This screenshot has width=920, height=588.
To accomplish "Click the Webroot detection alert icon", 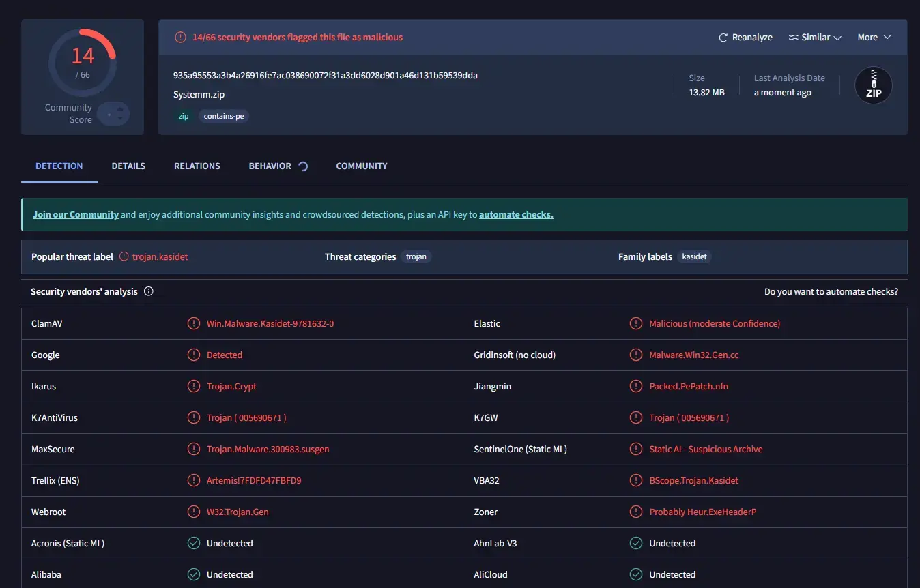I will (x=194, y=512).
